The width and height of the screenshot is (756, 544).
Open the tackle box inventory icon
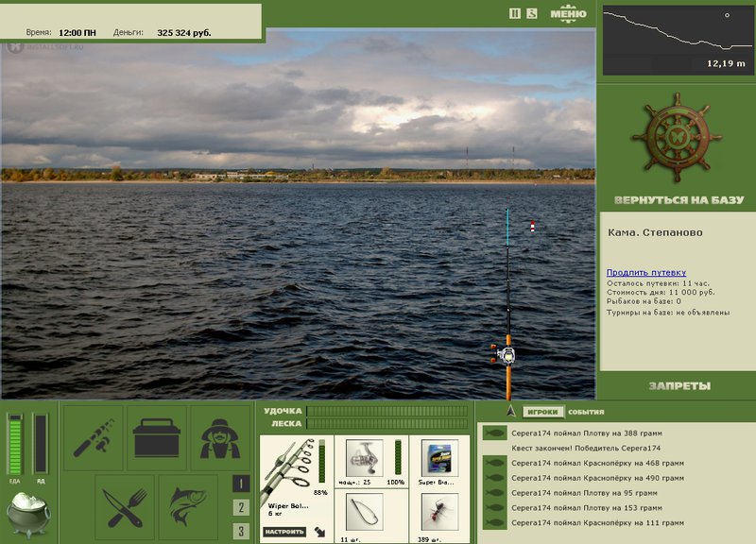click(x=157, y=438)
